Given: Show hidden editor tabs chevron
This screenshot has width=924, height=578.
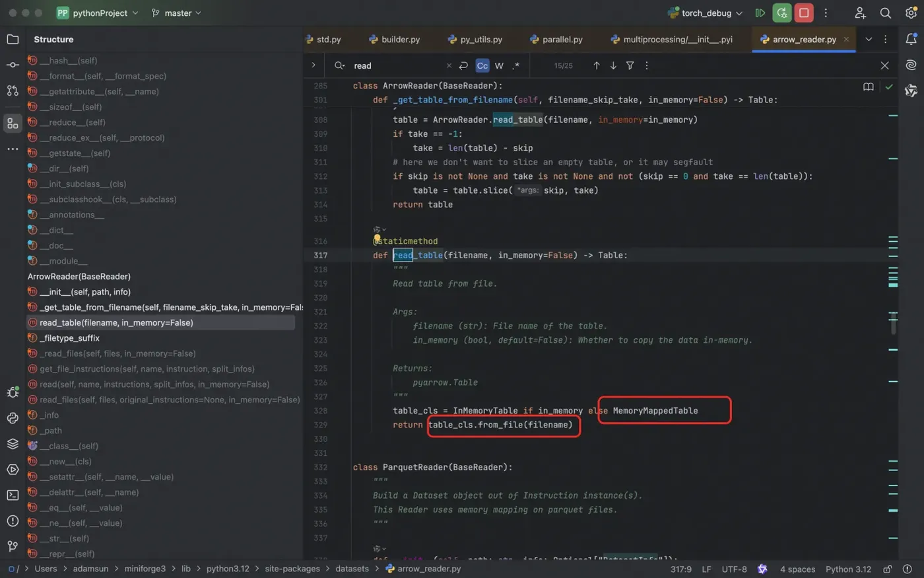Looking at the screenshot, I should [x=869, y=40].
